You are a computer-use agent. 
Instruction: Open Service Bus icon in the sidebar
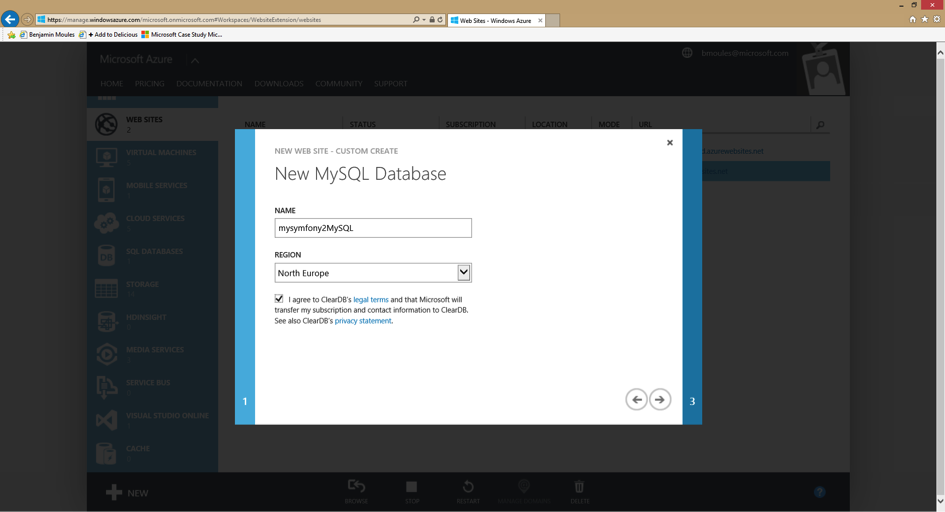(107, 387)
